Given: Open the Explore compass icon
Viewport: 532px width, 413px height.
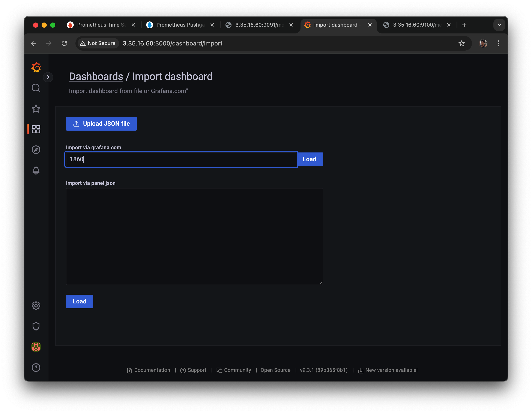Looking at the screenshot, I should pos(36,150).
